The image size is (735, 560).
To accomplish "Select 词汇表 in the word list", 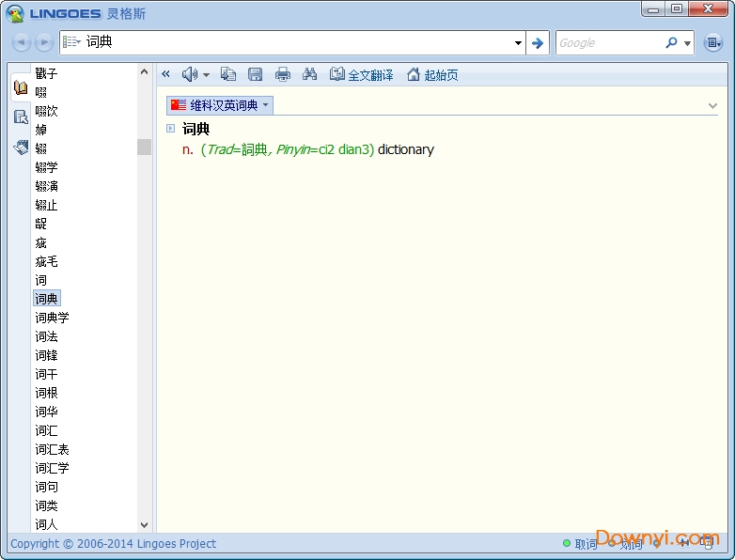I will (52, 449).
